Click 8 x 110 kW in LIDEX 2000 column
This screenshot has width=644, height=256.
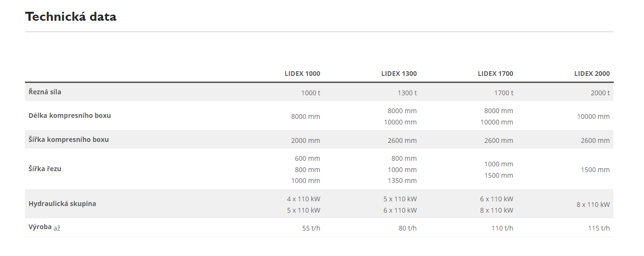click(593, 205)
